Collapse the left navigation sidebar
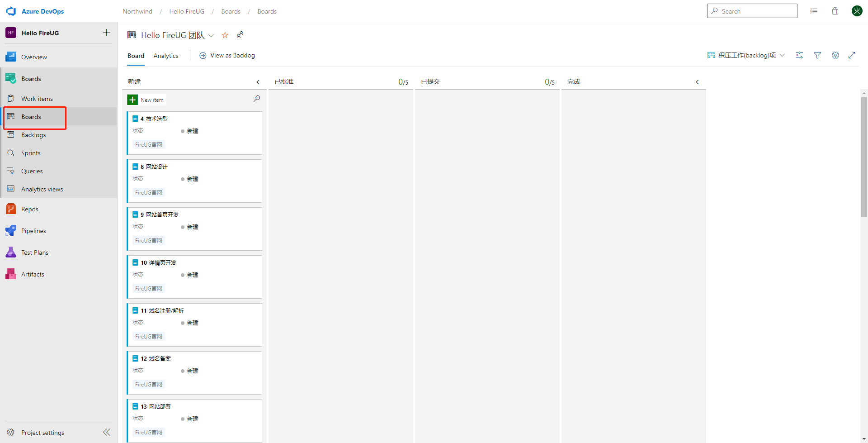868x443 pixels. (107, 432)
